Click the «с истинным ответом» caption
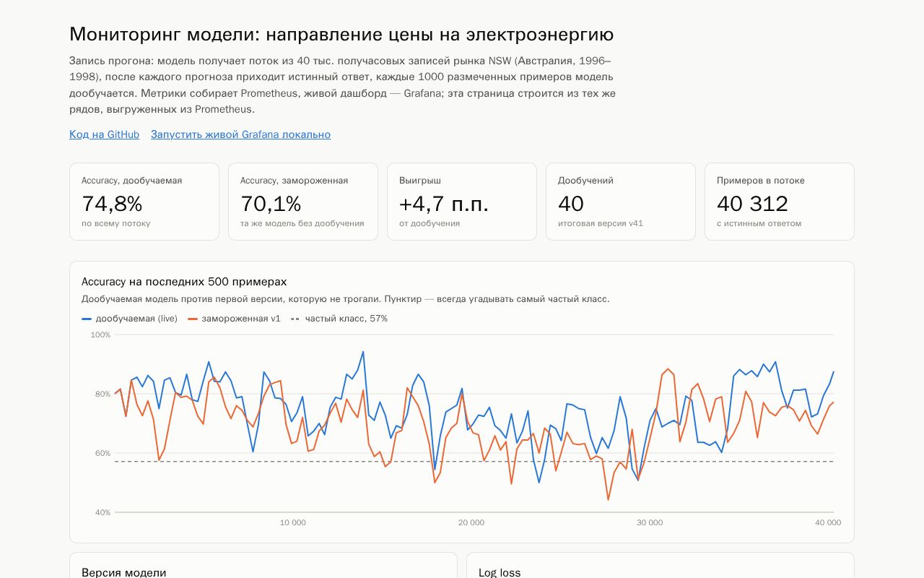Viewport: 924px width, 578px height. (x=759, y=223)
